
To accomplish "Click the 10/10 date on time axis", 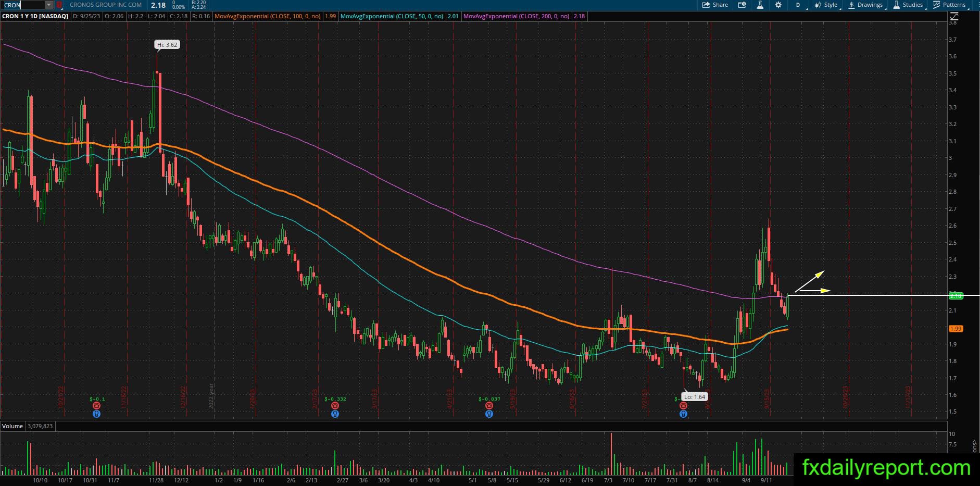I will tap(40, 480).
